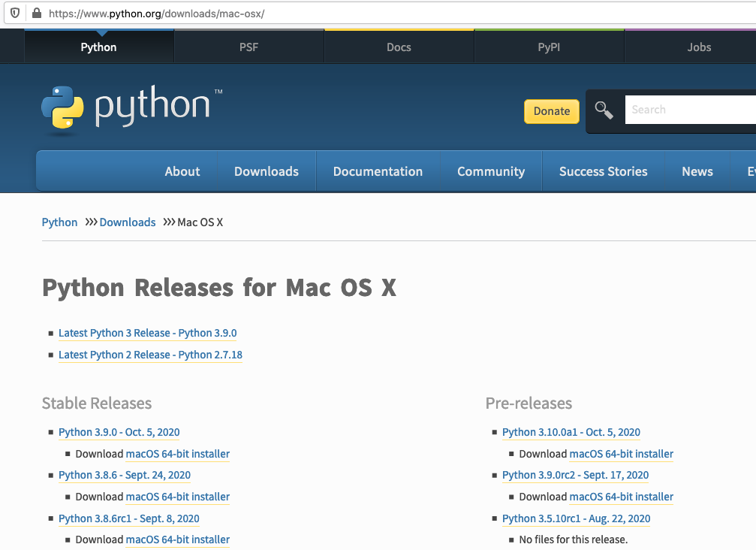This screenshot has height=550, width=756.
Task: Open Latest Python 3 Release - Python 3.9.0
Action: [148, 333]
